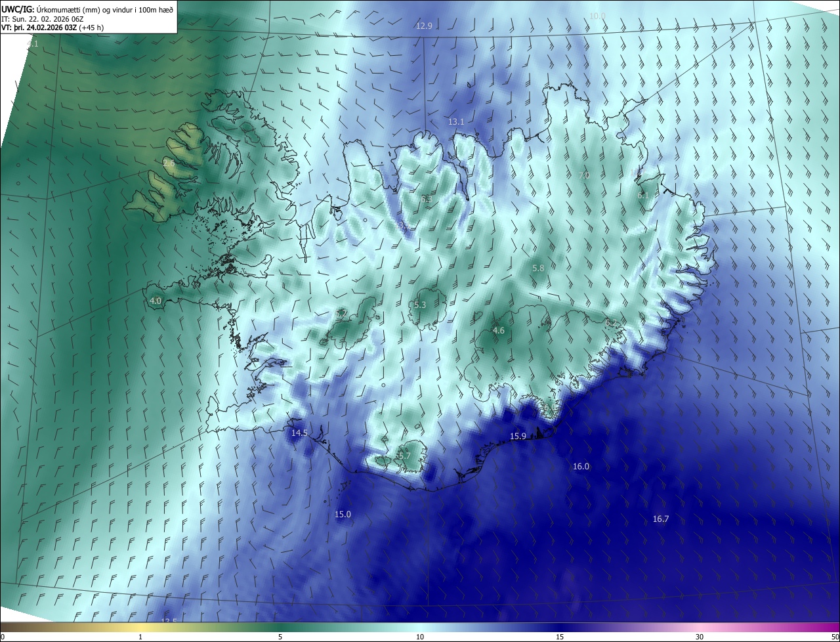
Task: Click the 12.9 value label on the map
Action: pos(425,26)
